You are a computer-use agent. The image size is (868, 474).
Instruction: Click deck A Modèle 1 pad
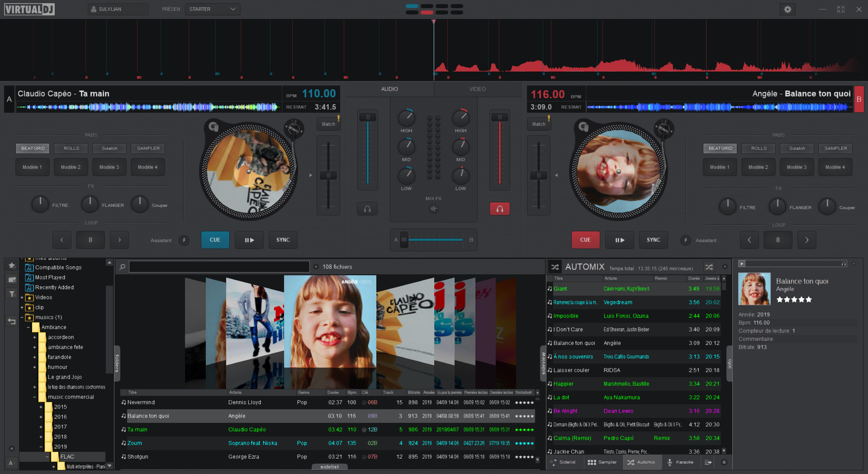tap(32, 167)
